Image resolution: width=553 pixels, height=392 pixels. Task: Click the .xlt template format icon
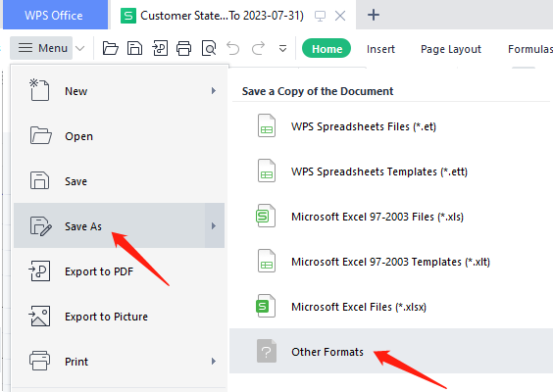click(267, 261)
